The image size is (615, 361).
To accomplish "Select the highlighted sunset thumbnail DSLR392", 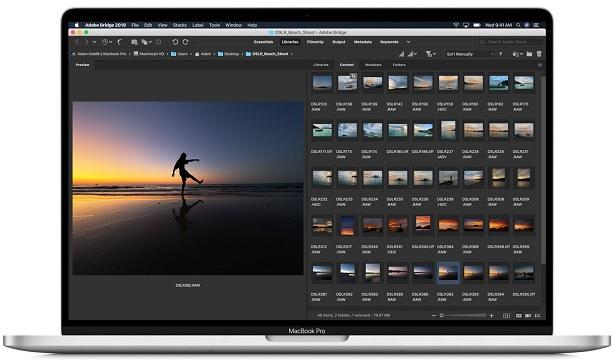I will (x=448, y=272).
